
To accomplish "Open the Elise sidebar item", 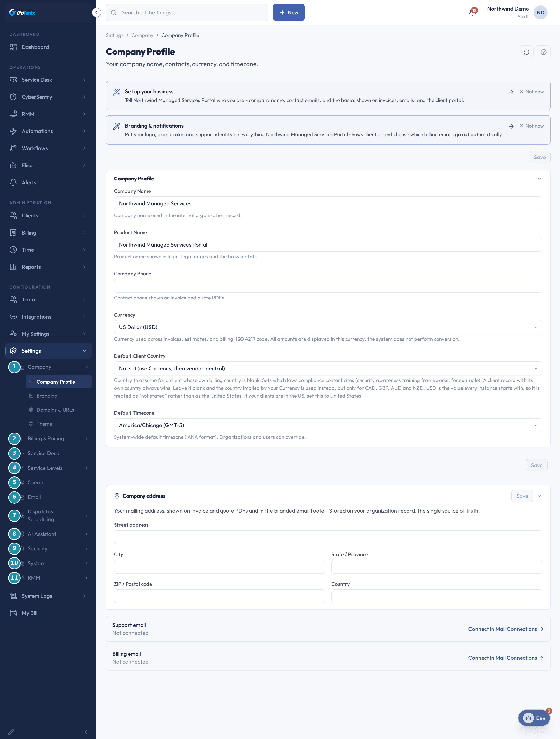I will pyautogui.click(x=48, y=165).
